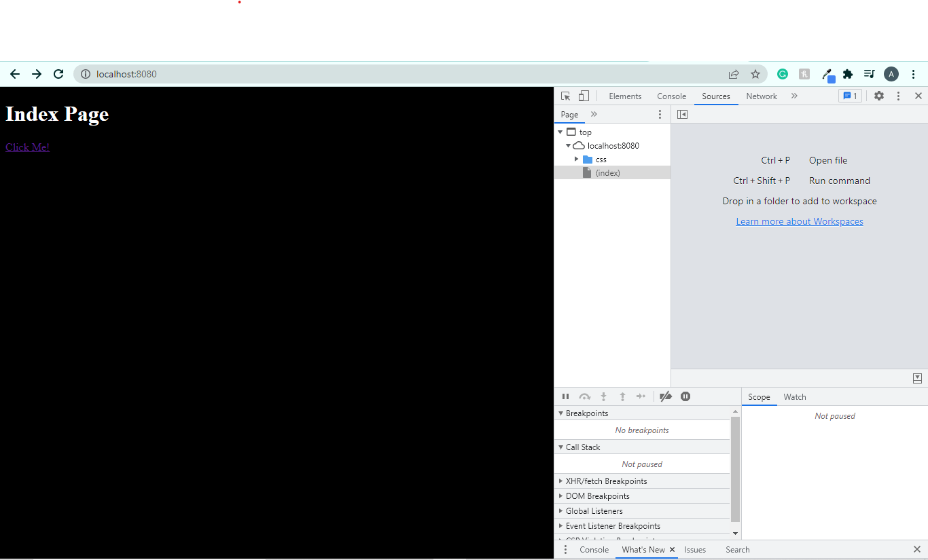
Task: Step over next function call
Action: (584, 396)
